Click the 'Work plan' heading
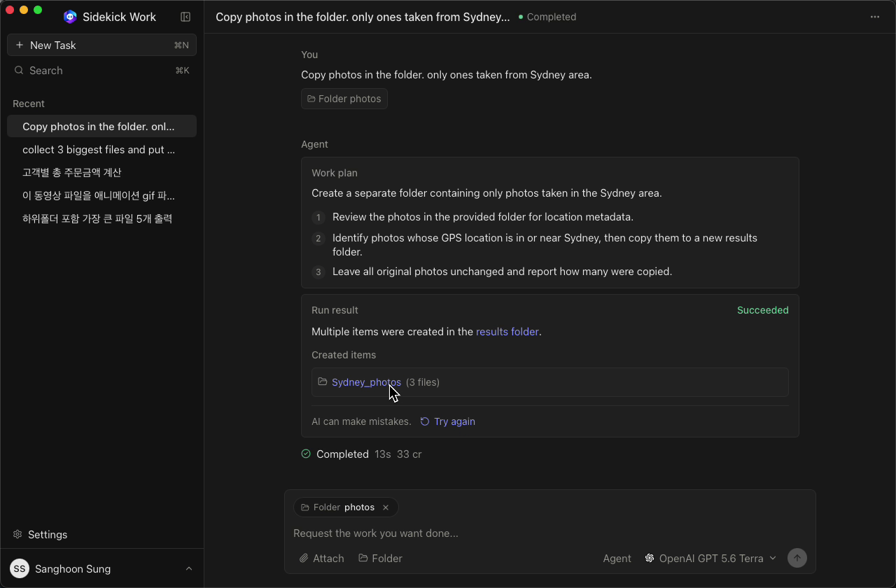Screen dimensions: 896x588 coord(335,173)
